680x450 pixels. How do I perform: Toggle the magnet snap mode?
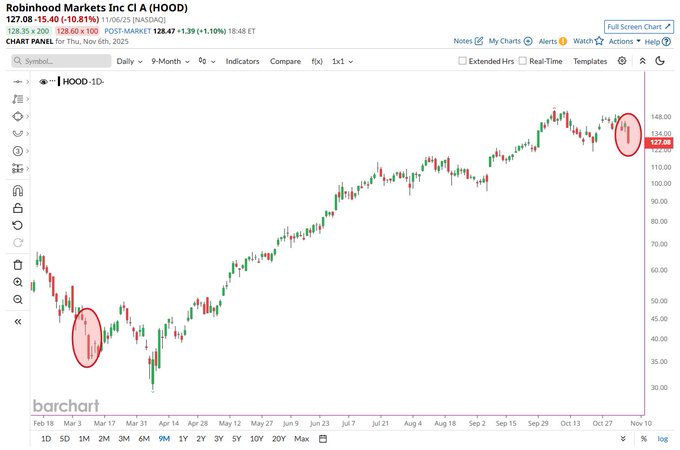pyautogui.click(x=18, y=191)
